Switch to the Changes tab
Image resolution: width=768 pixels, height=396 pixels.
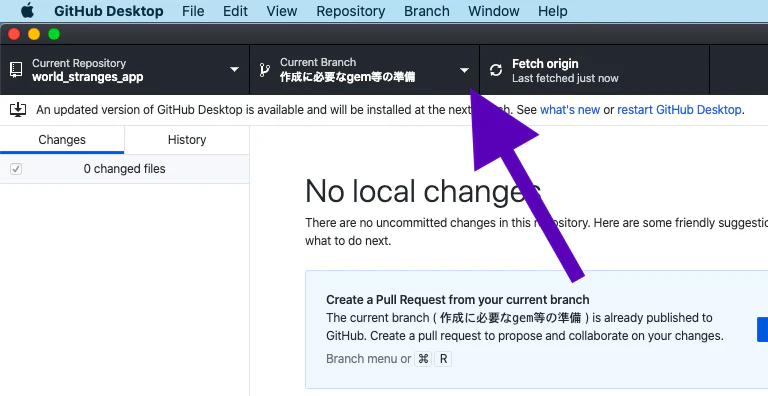pos(62,140)
